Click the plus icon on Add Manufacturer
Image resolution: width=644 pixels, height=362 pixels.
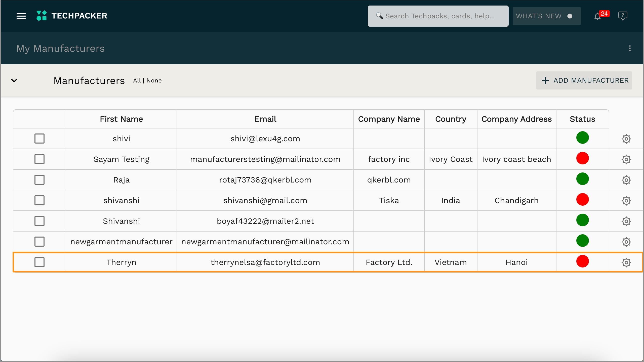[x=545, y=80]
